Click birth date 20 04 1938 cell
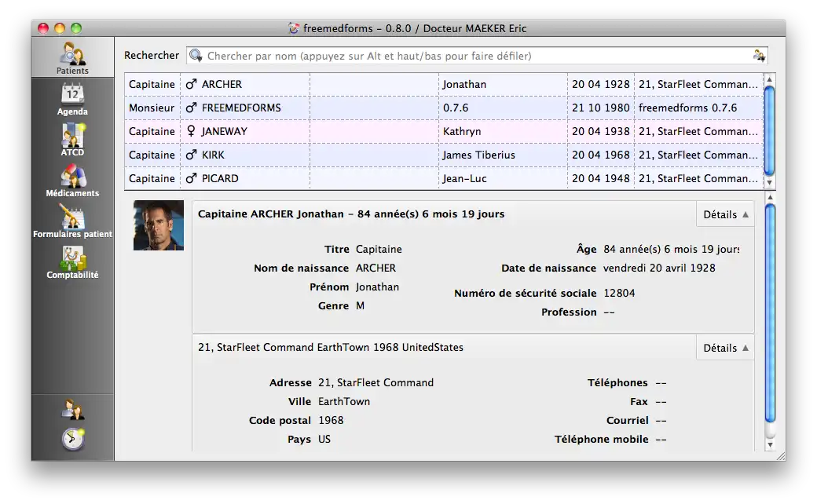817x504 pixels. (x=601, y=131)
